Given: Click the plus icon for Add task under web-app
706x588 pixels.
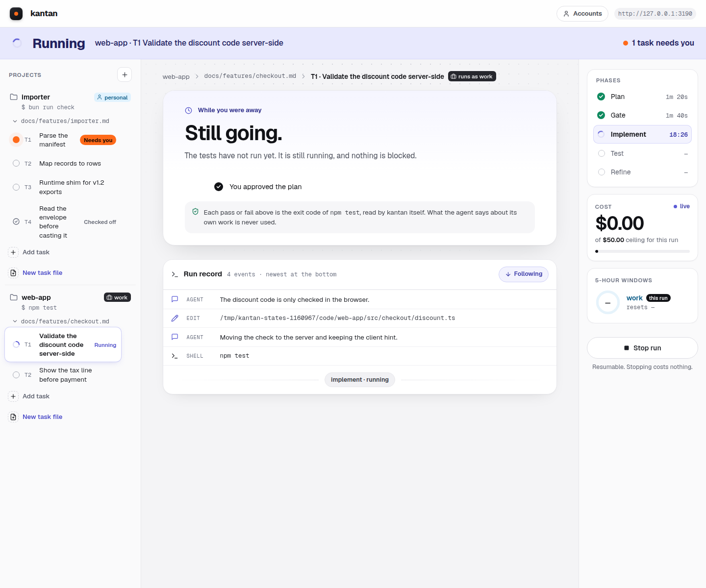Looking at the screenshot, I should tap(13, 396).
